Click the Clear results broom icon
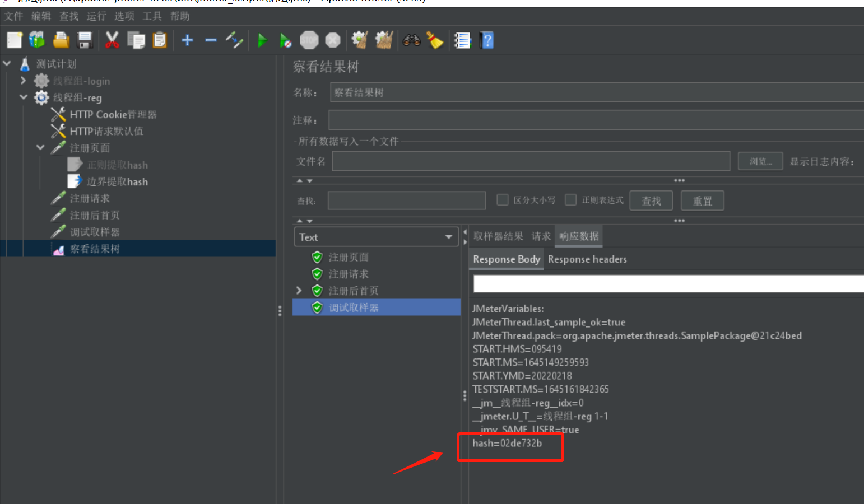The width and height of the screenshot is (864, 504). (x=359, y=40)
